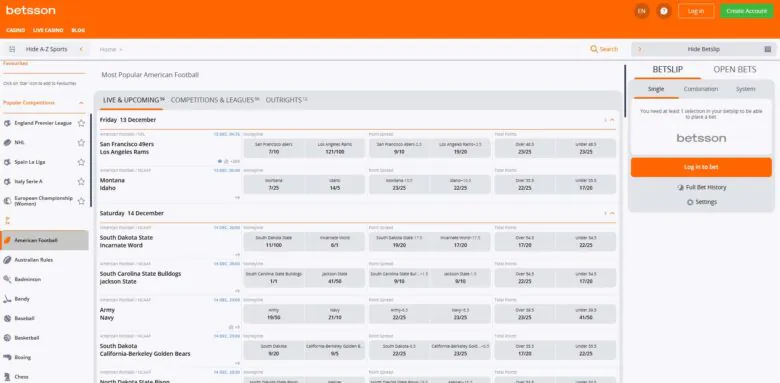Image resolution: width=780 pixels, height=383 pixels.
Task: Click the Badminton sport icon
Action: [x=7, y=279]
